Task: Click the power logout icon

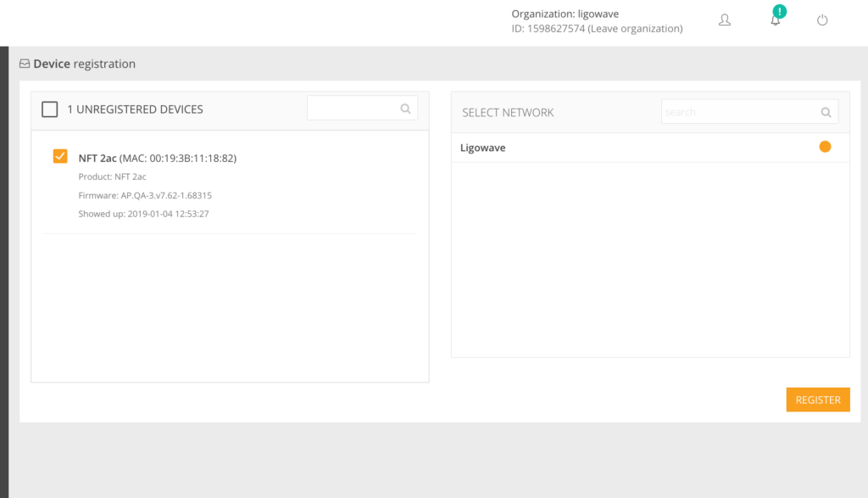Action: click(822, 20)
